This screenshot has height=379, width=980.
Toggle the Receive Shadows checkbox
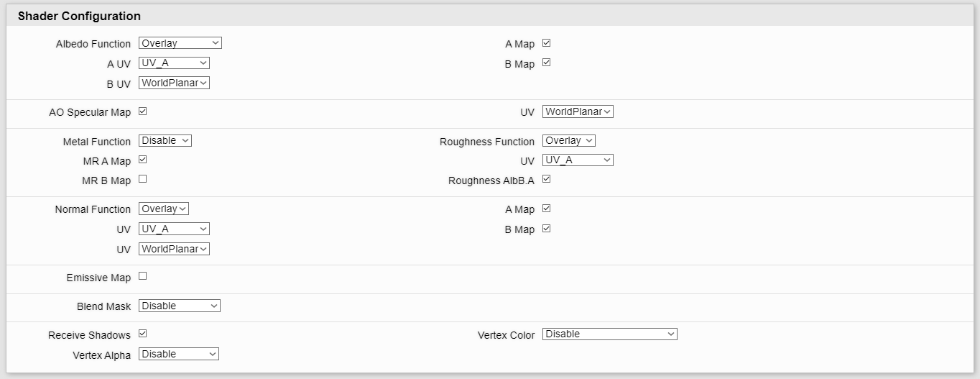[x=142, y=334]
